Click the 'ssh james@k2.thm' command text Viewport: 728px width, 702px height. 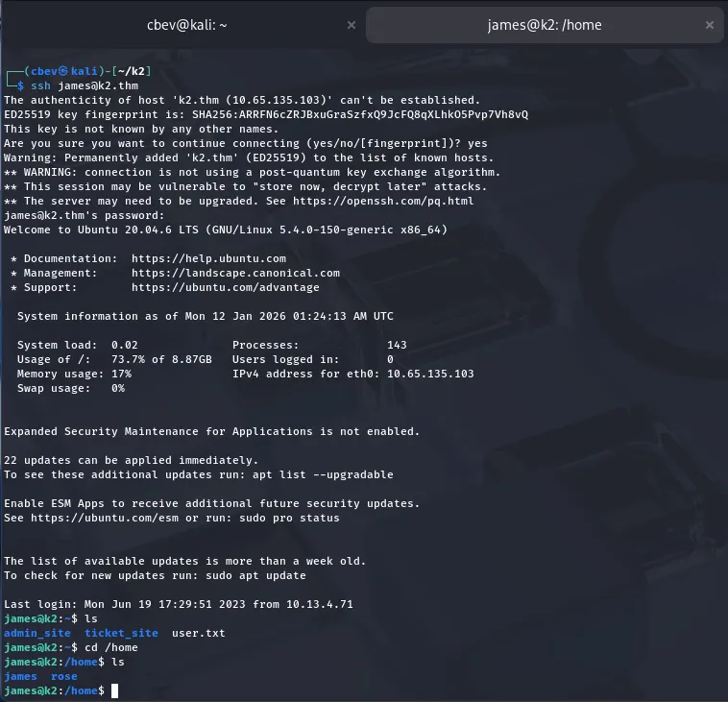(85, 85)
